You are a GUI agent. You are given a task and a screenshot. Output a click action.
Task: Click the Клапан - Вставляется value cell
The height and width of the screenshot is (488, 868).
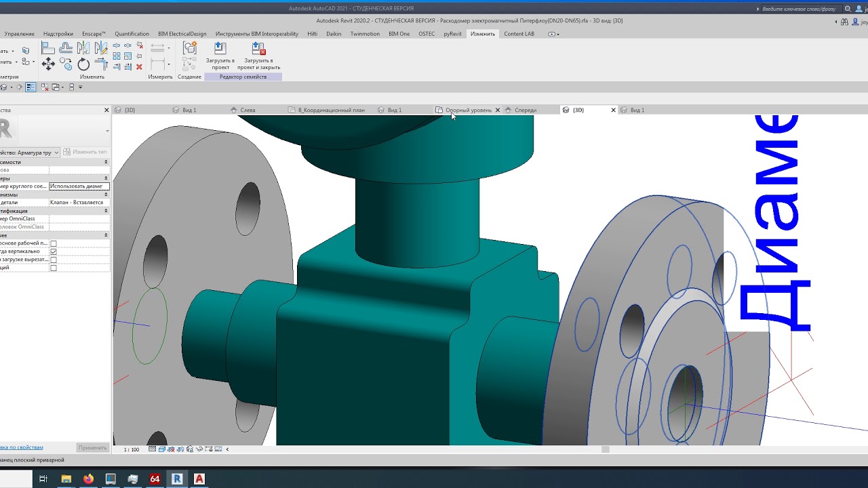pos(79,203)
